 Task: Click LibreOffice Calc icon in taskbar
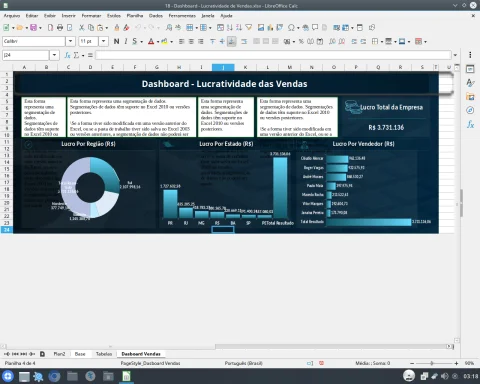click(126, 376)
